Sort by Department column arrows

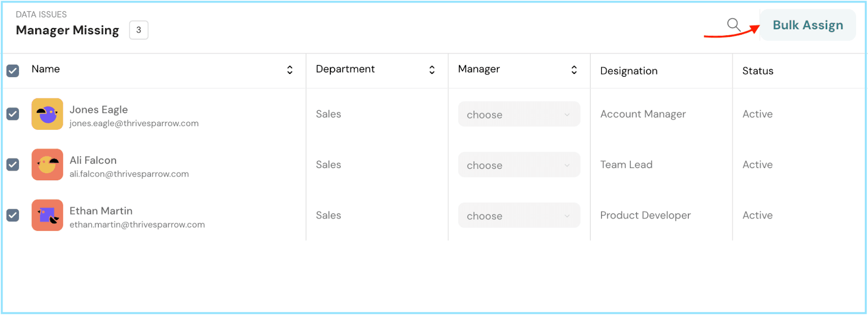tap(432, 70)
